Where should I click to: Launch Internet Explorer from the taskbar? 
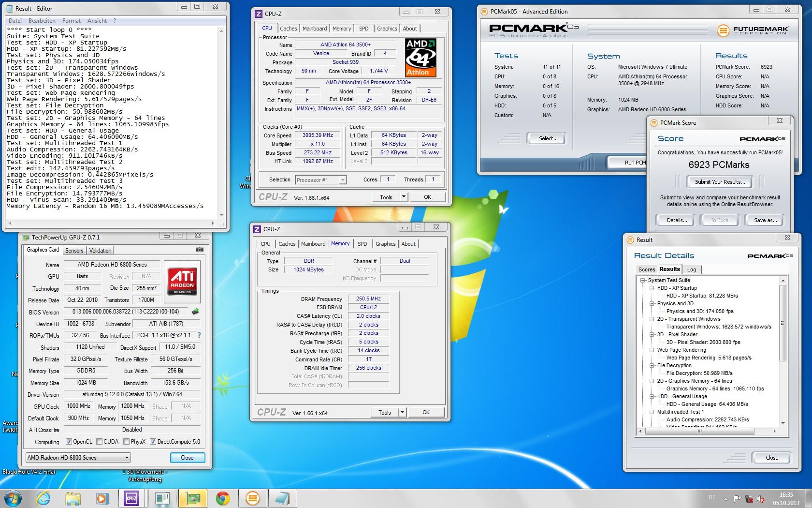(43, 498)
